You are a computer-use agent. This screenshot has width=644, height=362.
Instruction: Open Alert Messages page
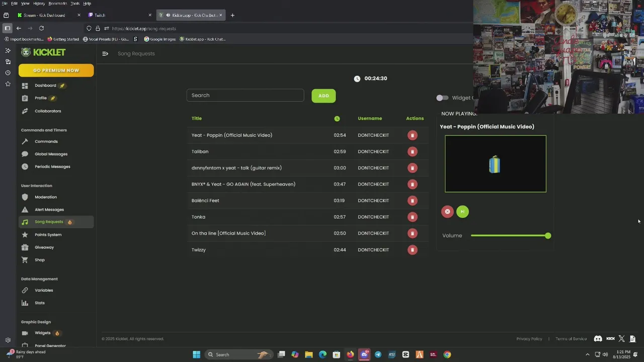coord(56,210)
